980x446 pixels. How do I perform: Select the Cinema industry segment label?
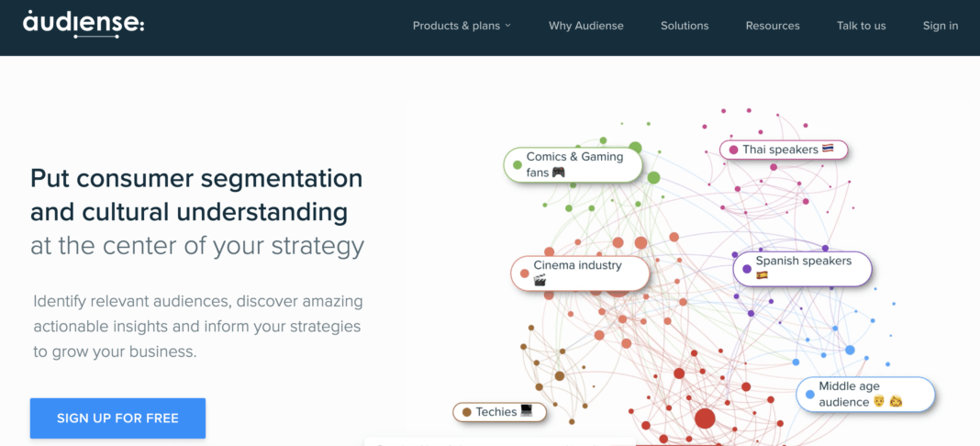click(x=580, y=273)
